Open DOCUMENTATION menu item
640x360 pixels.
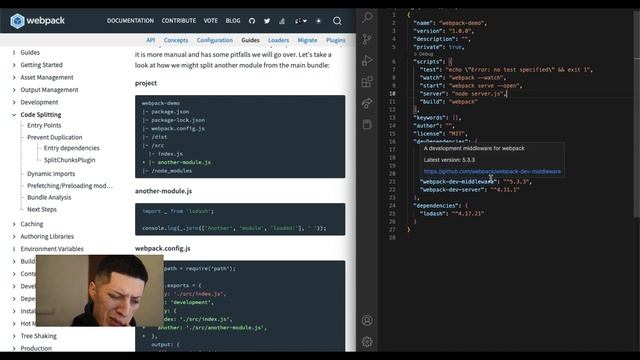coord(130,21)
